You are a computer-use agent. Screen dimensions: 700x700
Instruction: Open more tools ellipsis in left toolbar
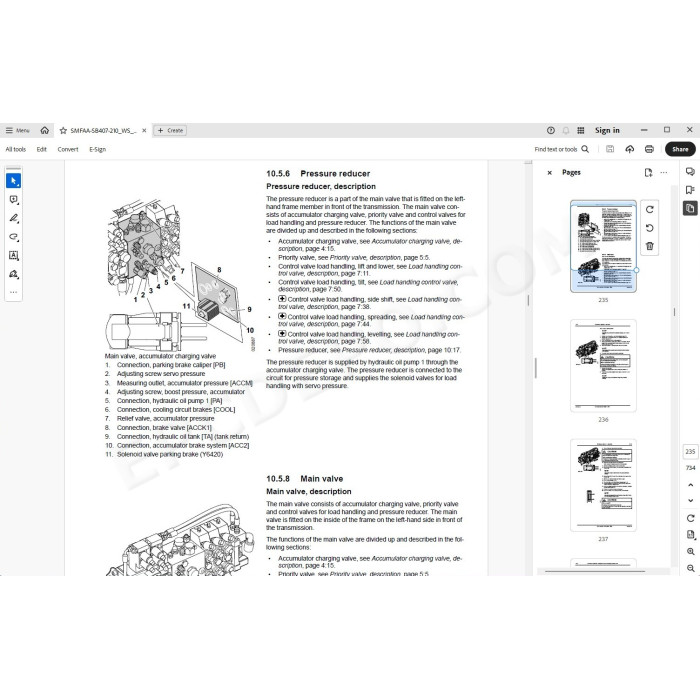pos(13,292)
